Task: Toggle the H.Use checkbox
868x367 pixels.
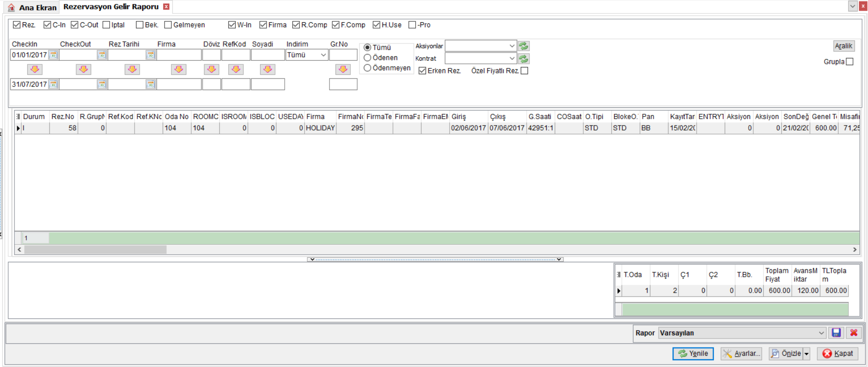Action: (376, 25)
